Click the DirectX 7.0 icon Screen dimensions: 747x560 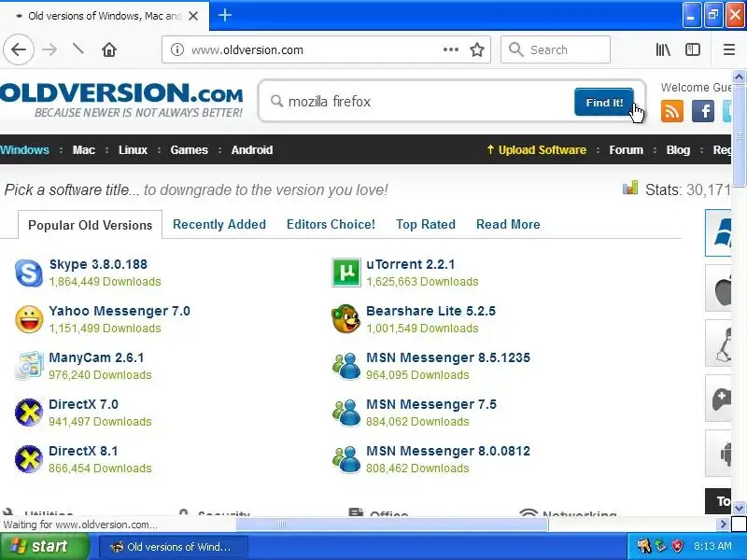29,413
